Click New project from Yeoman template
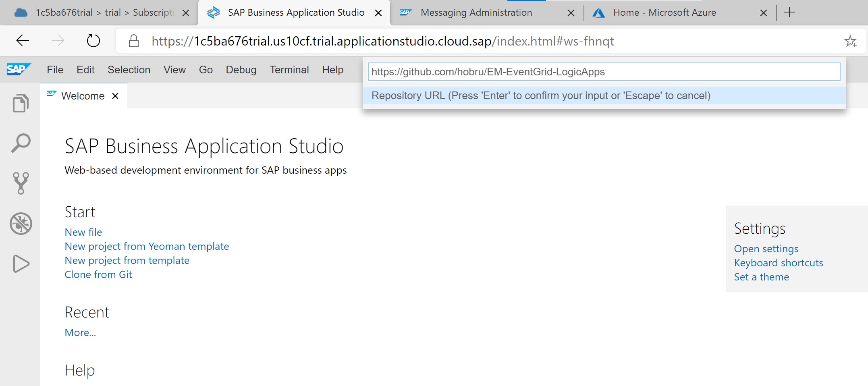The width and height of the screenshot is (868, 386). (147, 246)
